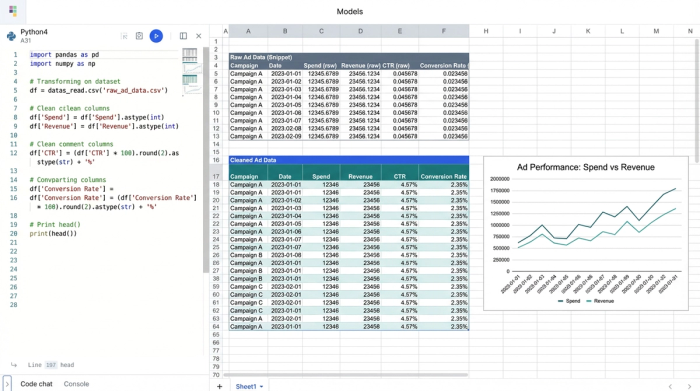The image size is (700, 391).
Task: Click the collapse-to-start arrow icon in code header
Action: [124, 36]
